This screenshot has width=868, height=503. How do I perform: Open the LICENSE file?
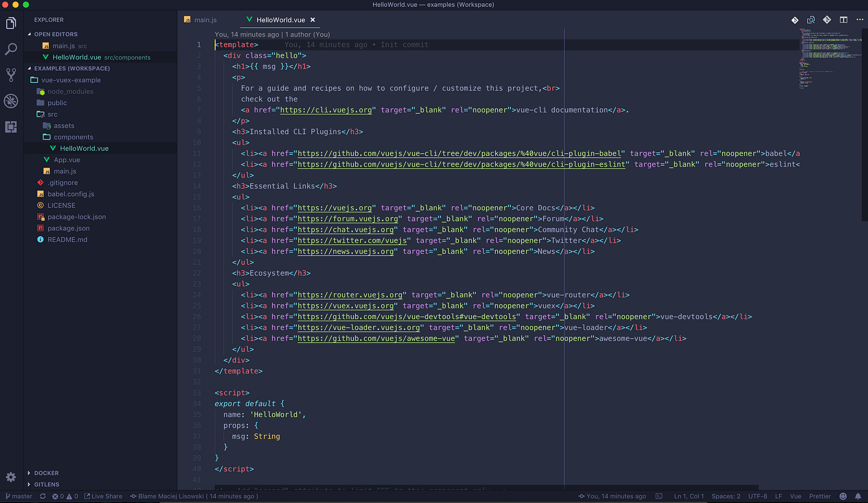[x=61, y=205]
